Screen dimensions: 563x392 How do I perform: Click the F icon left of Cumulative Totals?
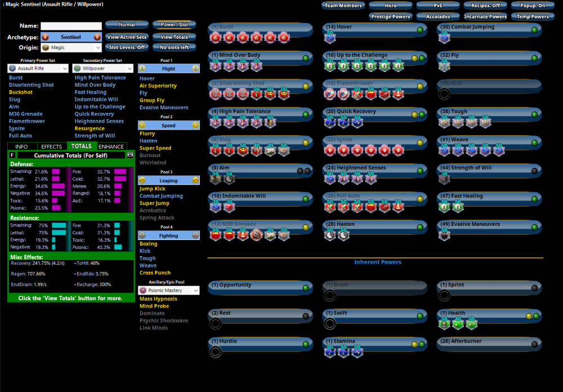click(x=12, y=155)
